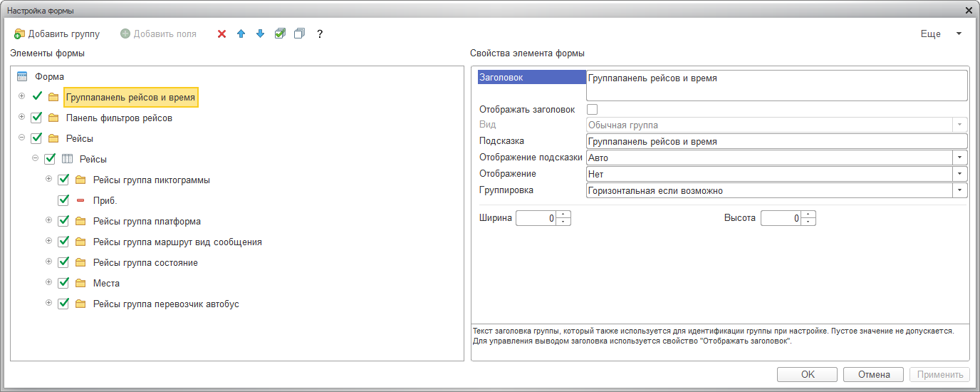
Task: Toggle the Отображать заголовок checkbox
Action: coord(592,110)
